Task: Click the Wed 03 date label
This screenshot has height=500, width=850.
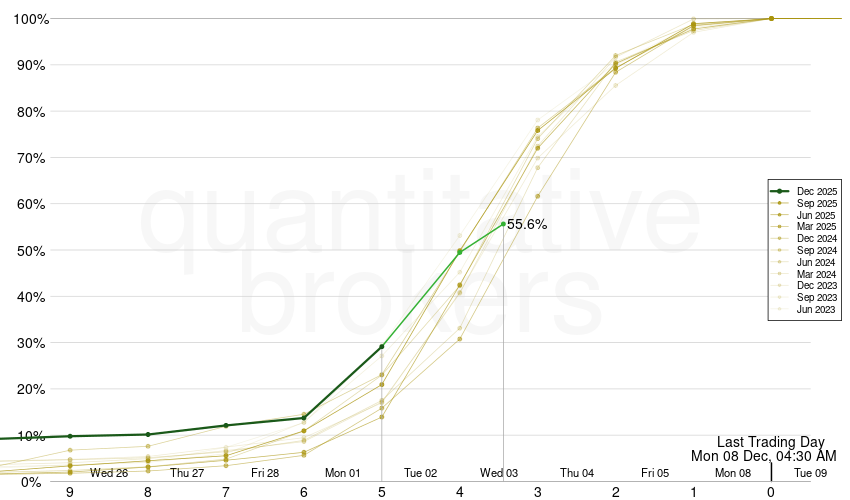Action: point(499,473)
